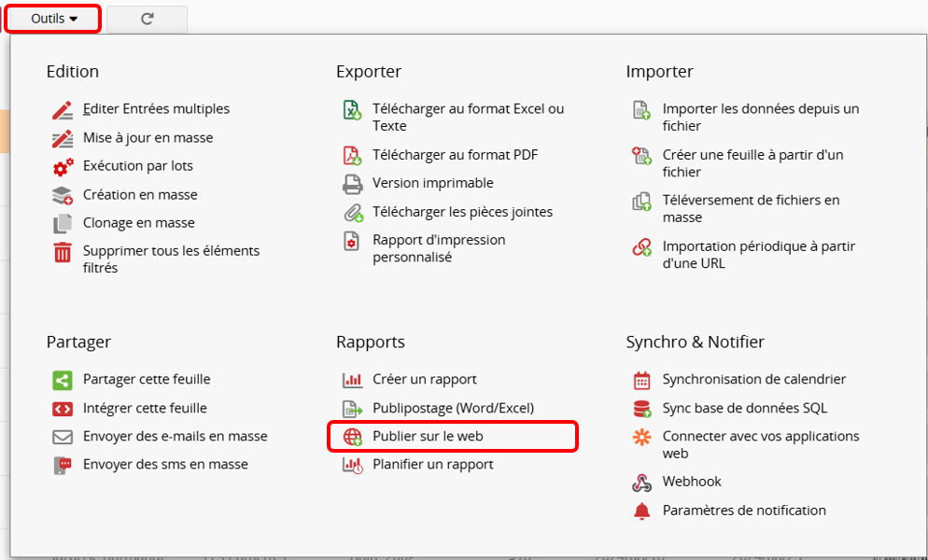928x560 pixels.
Task: Choose Planifier un rapport
Action: (x=432, y=465)
